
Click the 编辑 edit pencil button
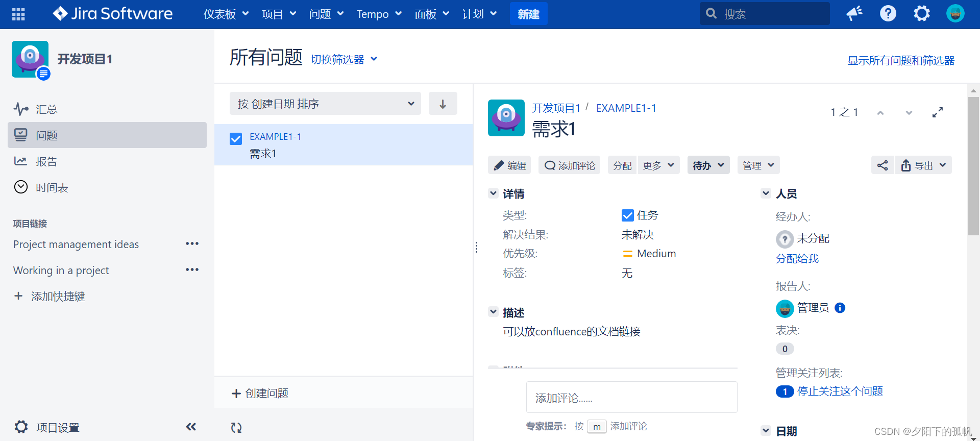(x=509, y=165)
